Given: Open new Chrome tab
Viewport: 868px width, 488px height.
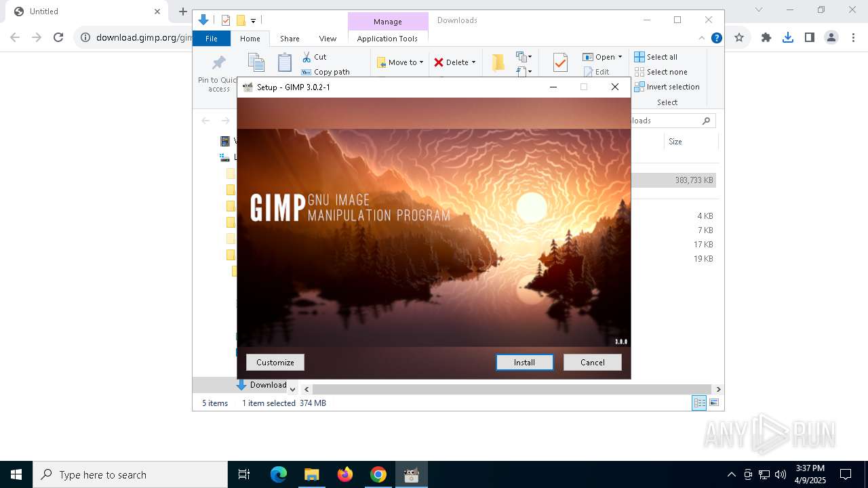Looking at the screenshot, I should (182, 12).
